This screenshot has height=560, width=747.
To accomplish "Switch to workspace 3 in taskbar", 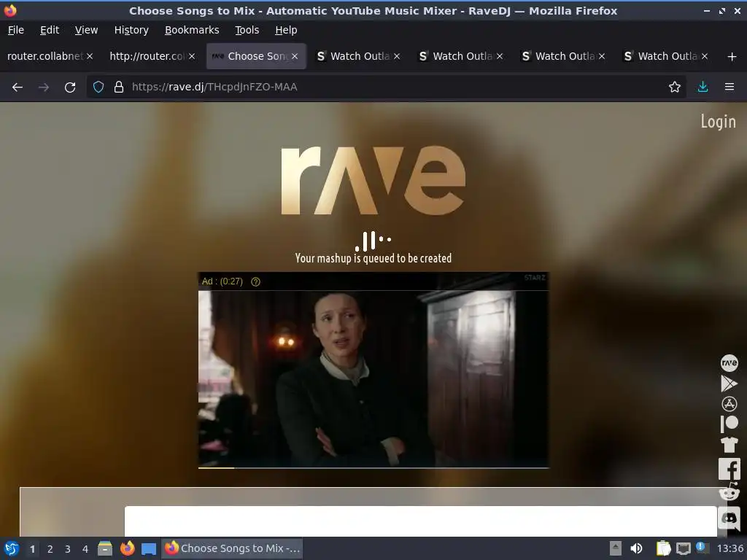I will point(68,549).
